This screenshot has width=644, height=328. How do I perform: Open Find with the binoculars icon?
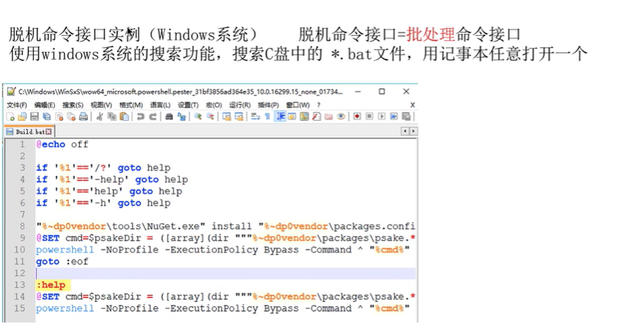click(x=169, y=117)
